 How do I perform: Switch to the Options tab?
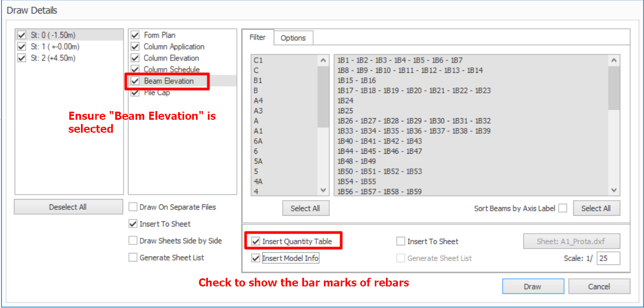293,38
